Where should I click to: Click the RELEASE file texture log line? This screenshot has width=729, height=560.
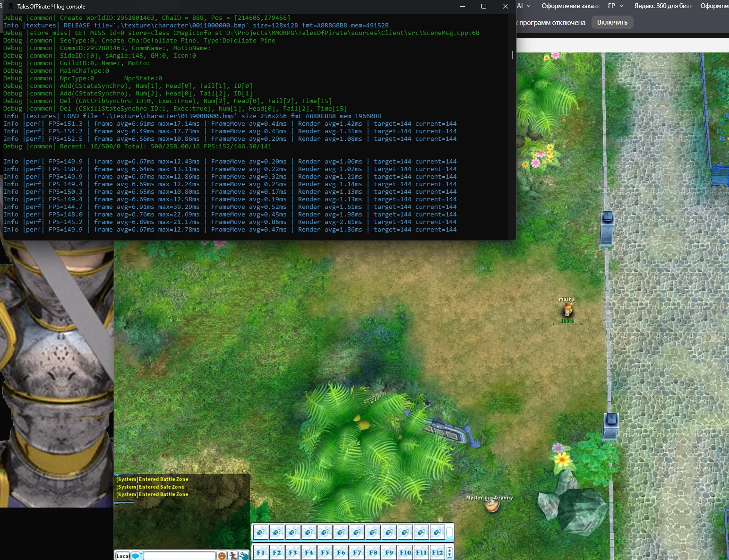[196, 26]
